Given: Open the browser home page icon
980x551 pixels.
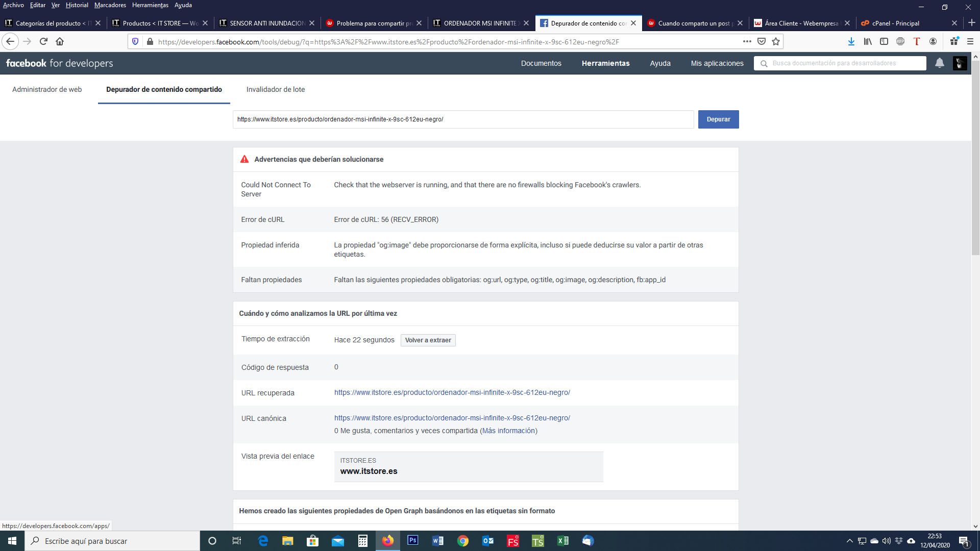Looking at the screenshot, I should (x=60, y=41).
